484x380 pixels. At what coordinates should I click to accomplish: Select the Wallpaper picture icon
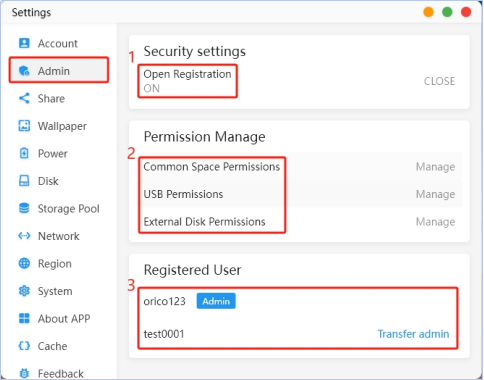pyautogui.click(x=24, y=126)
